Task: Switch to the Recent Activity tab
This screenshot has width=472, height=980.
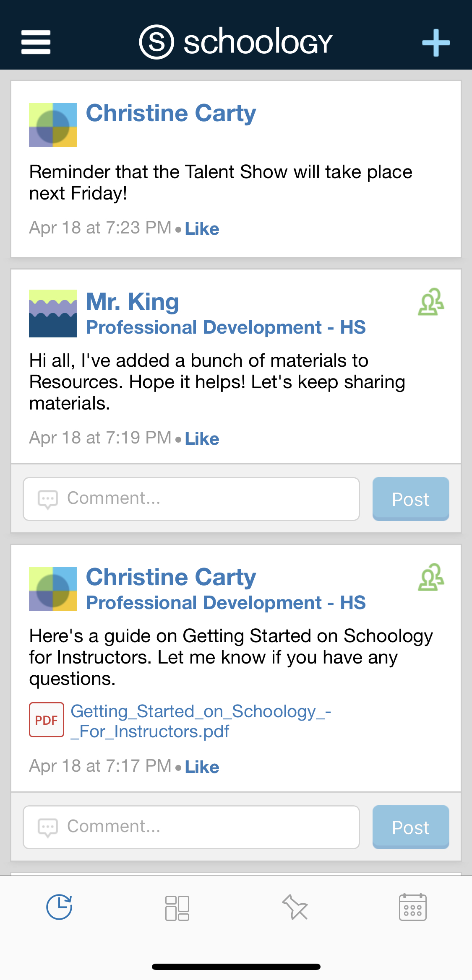Action: tap(59, 907)
